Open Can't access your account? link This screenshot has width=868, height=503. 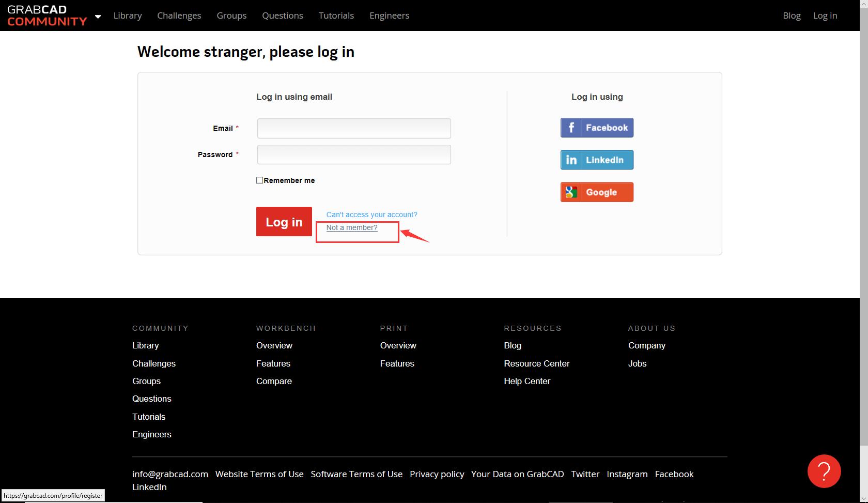click(x=371, y=215)
